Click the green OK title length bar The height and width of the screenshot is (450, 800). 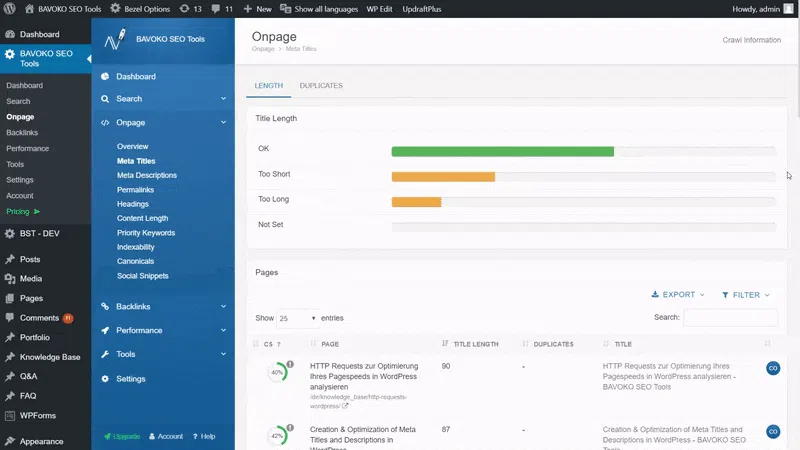point(503,152)
